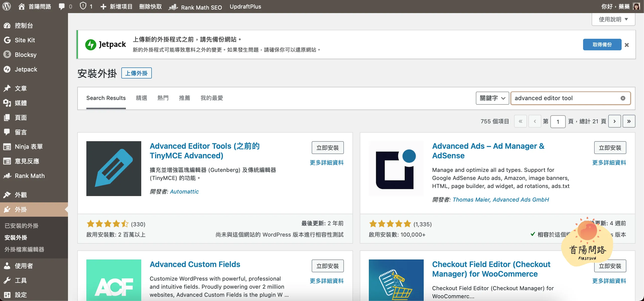Click the Advanced Custom Fields thumbnail
This screenshot has height=301, width=644.
coord(114,280)
